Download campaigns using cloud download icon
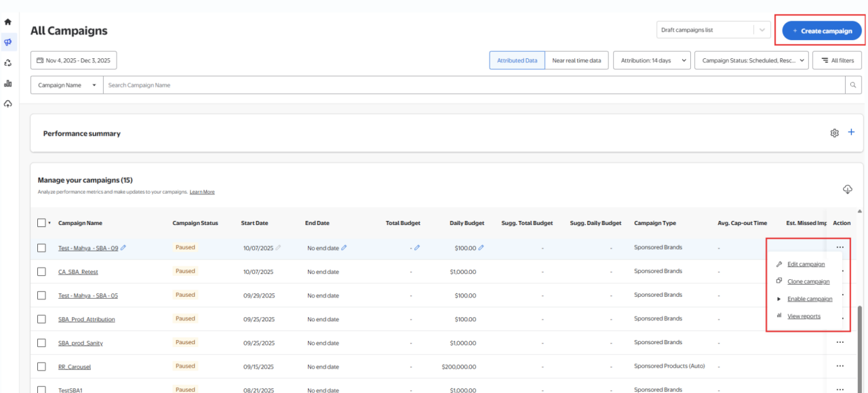The height and width of the screenshot is (393, 868). pos(847,189)
